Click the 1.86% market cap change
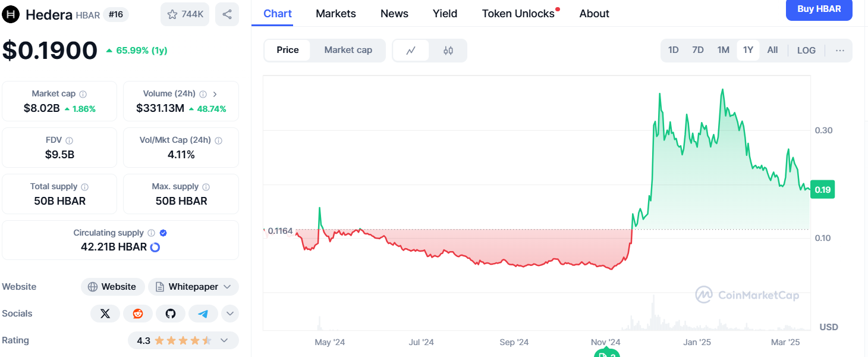Viewport: 868px width, 357px height. click(x=80, y=109)
